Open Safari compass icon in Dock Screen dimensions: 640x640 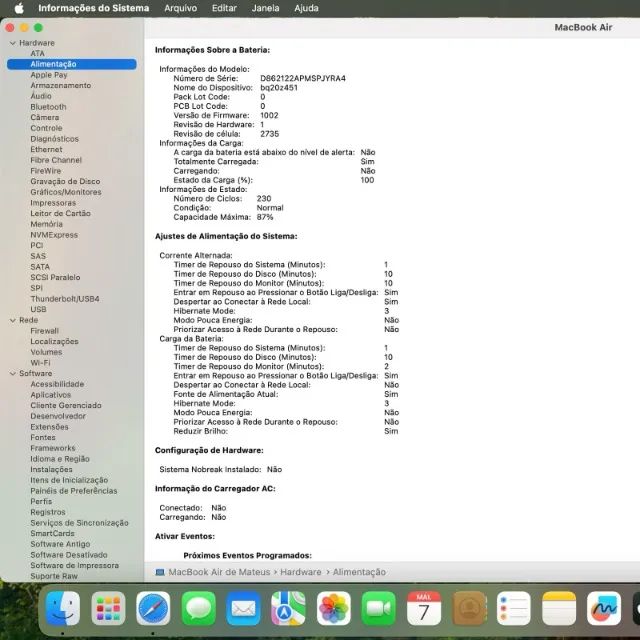tap(153, 608)
